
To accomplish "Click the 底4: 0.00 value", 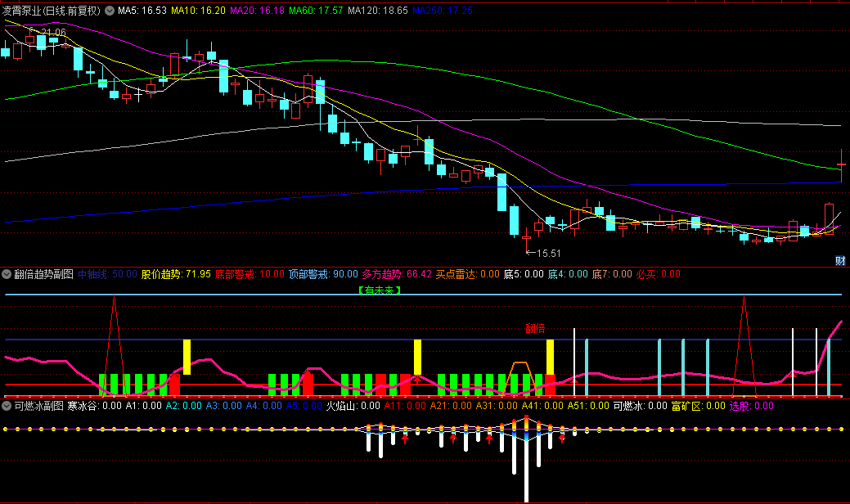I will (568, 274).
